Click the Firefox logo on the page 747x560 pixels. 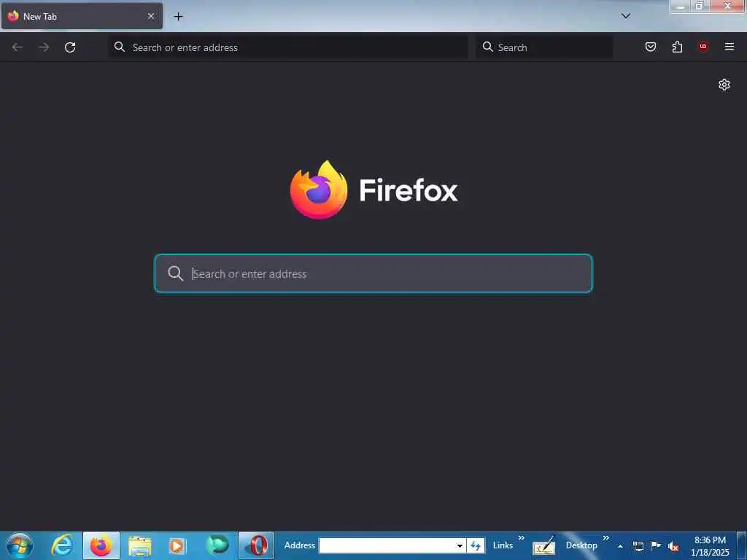319,190
